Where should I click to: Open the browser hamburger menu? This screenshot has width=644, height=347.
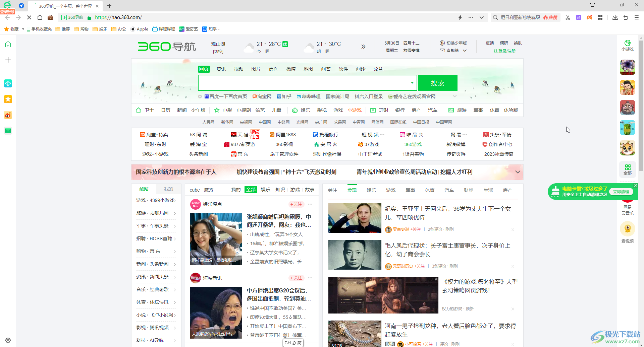click(637, 17)
